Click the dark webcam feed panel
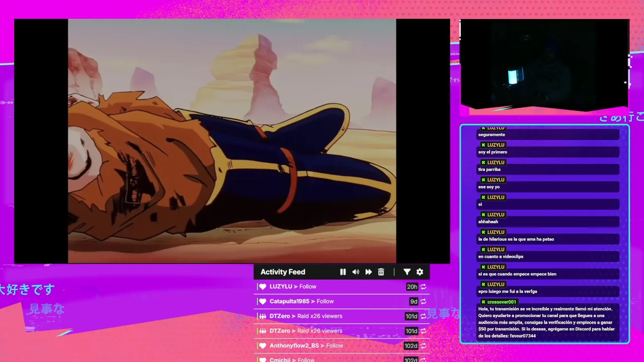The height and width of the screenshot is (362, 644). point(544,64)
